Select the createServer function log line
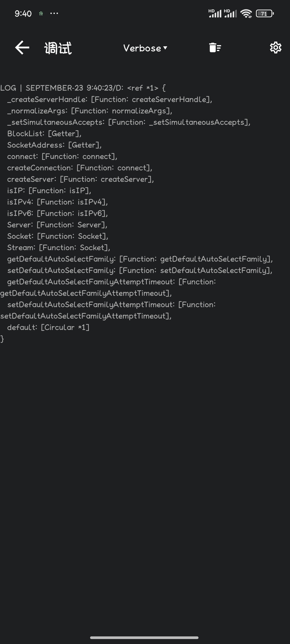This screenshot has width=290, height=644. pos(80,179)
